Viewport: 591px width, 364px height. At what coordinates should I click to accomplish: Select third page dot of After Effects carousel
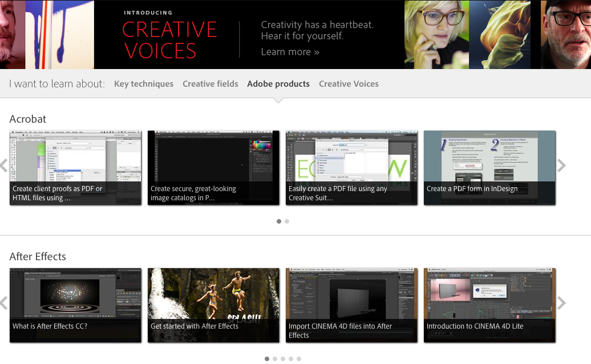[283, 359]
